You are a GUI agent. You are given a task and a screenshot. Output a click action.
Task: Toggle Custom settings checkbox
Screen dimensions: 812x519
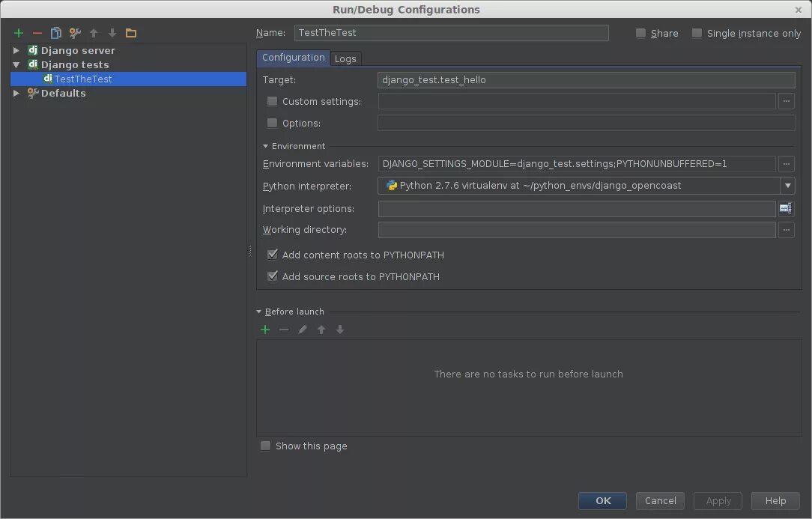point(272,102)
